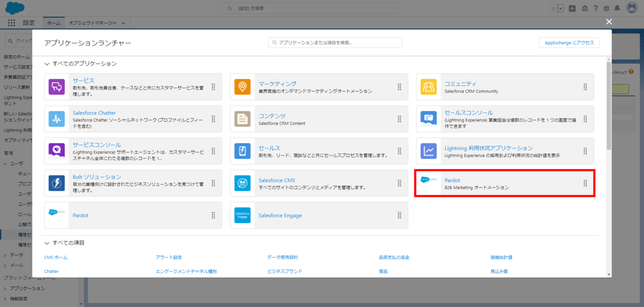Open the user avatar profile menu
The height and width of the screenshot is (307, 644).
(631, 9)
